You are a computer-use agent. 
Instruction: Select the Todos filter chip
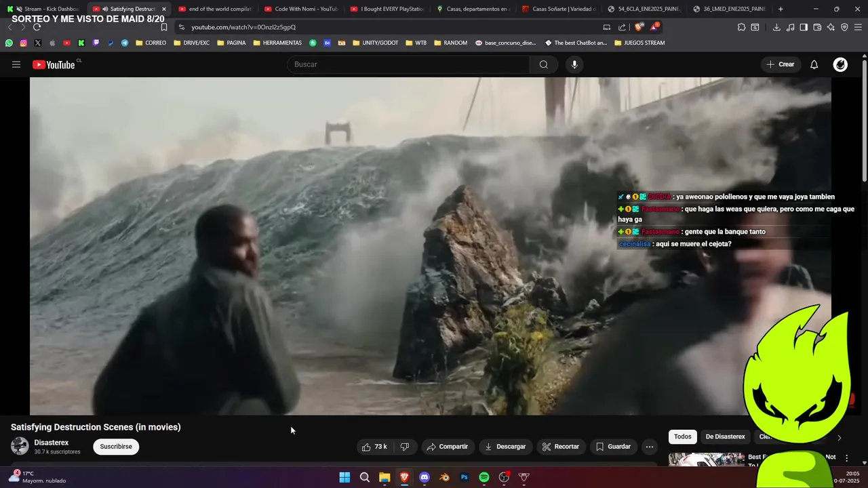683,436
